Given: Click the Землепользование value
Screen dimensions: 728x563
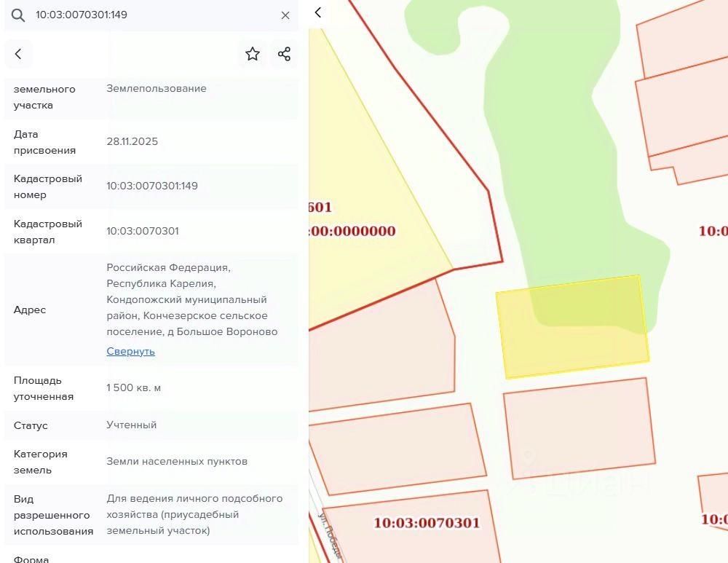Looking at the screenshot, I should pos(157,88).
